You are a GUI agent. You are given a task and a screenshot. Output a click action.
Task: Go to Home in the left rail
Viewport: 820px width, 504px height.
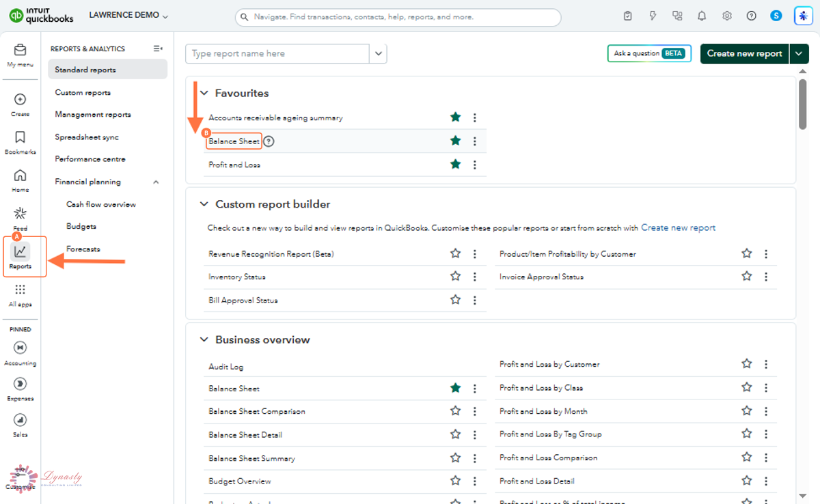pyautogui.click(x=20, y=180)
